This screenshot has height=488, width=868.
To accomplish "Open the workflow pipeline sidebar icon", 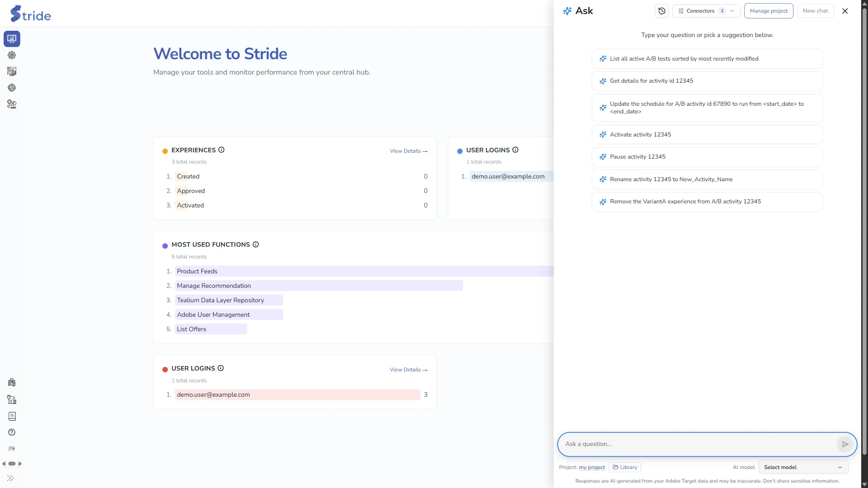I will point(12,104).
